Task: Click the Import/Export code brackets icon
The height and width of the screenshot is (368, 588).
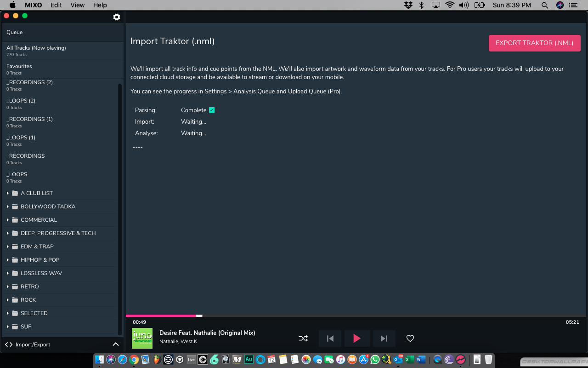Action: coord(9,345)
